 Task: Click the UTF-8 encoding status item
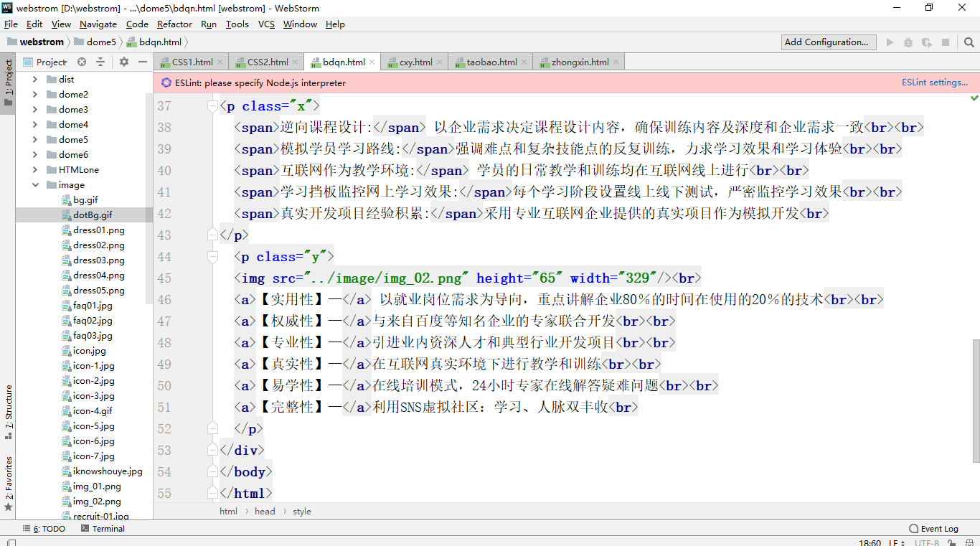pos(927,542)
